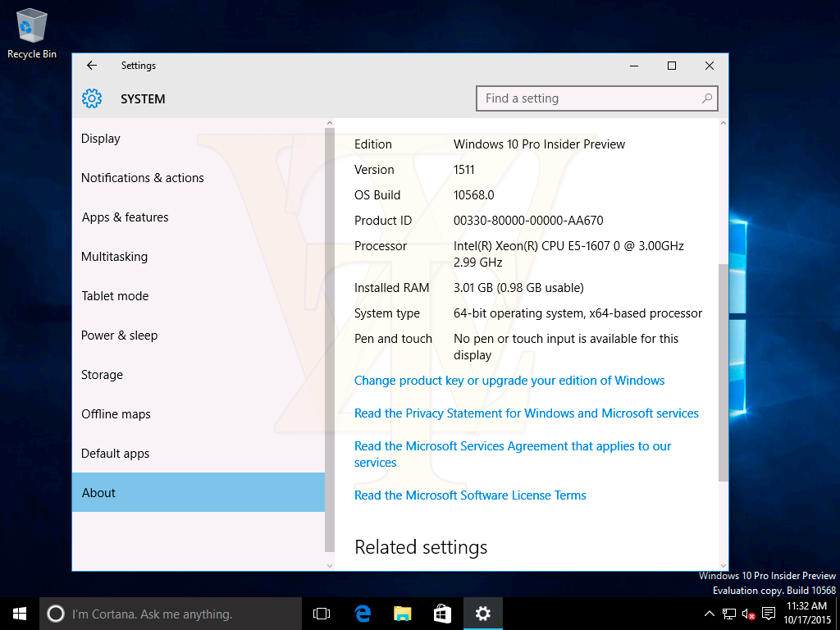Click the System settings gear icon
Image resolution: width=840 pixels, height=630 pixels.
pos(92,98)
